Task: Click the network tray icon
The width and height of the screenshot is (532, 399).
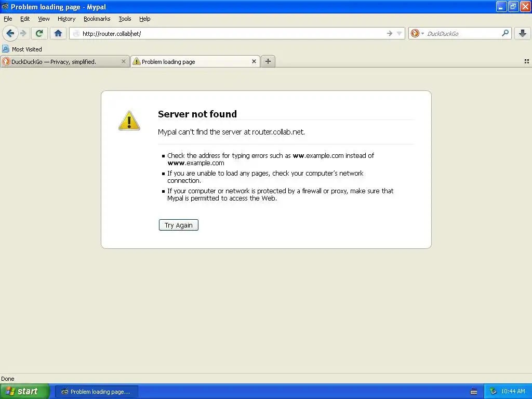Action: point(493,392)
